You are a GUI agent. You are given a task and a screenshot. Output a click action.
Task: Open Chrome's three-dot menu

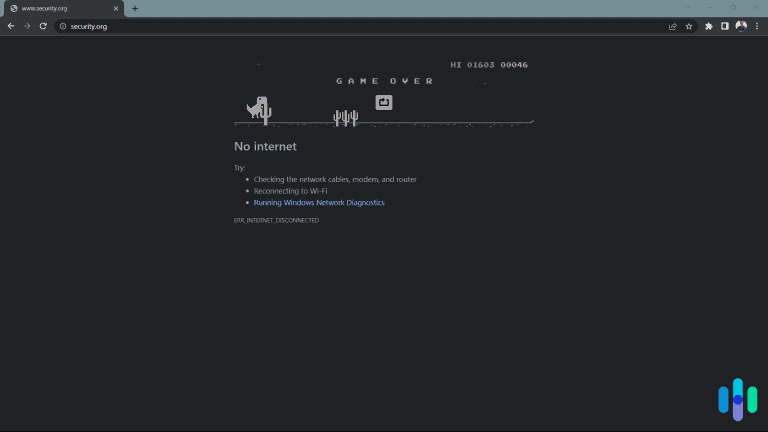click(x=757, y=26)
